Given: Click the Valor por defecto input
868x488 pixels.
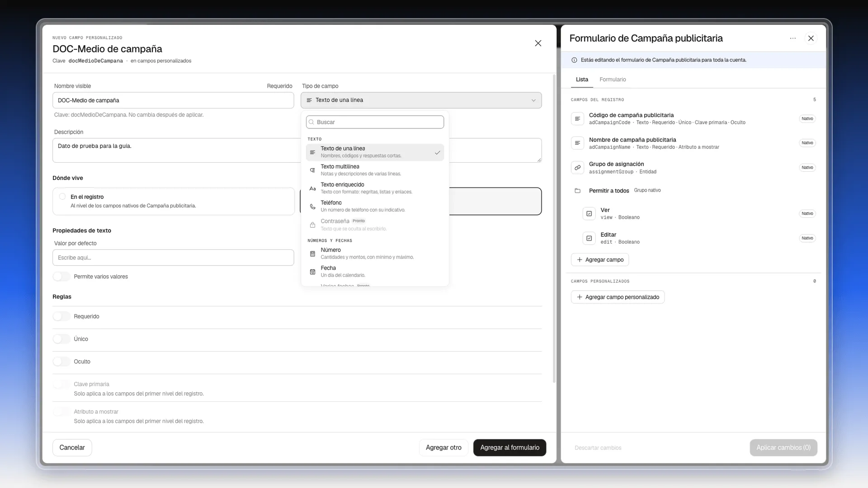Looking at the screenshot, I should [x=173, y=258].
